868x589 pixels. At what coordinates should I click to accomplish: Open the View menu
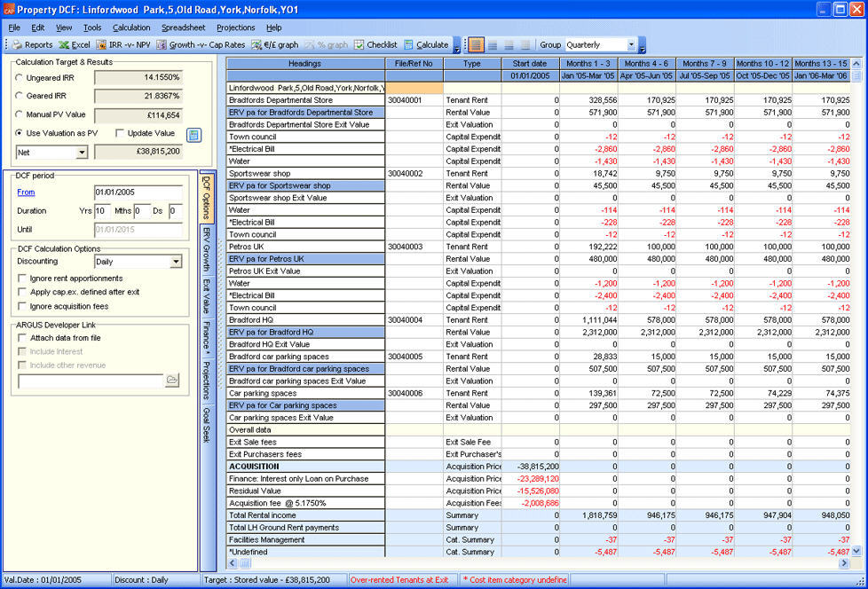point(64,27)
